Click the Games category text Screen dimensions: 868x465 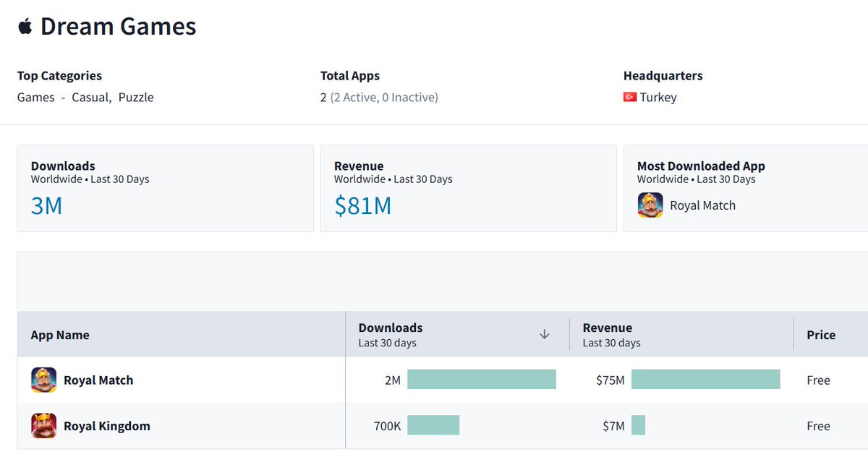36,97
